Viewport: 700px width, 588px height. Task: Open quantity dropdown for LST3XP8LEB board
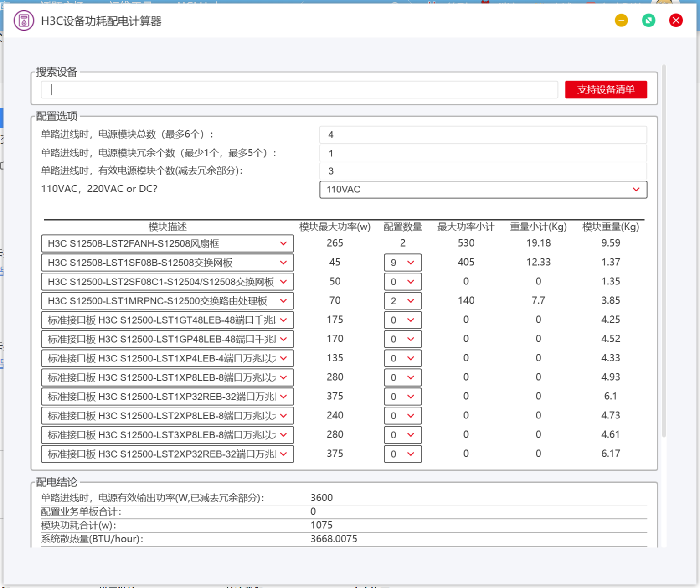402,435
